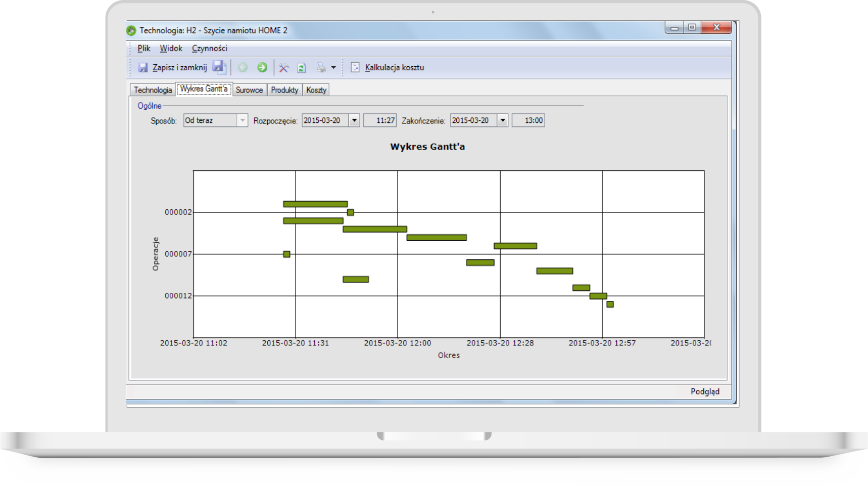Expand the printer options dropdown arrow
Viewport: 868px width, 489px height.
pos(333,67)
